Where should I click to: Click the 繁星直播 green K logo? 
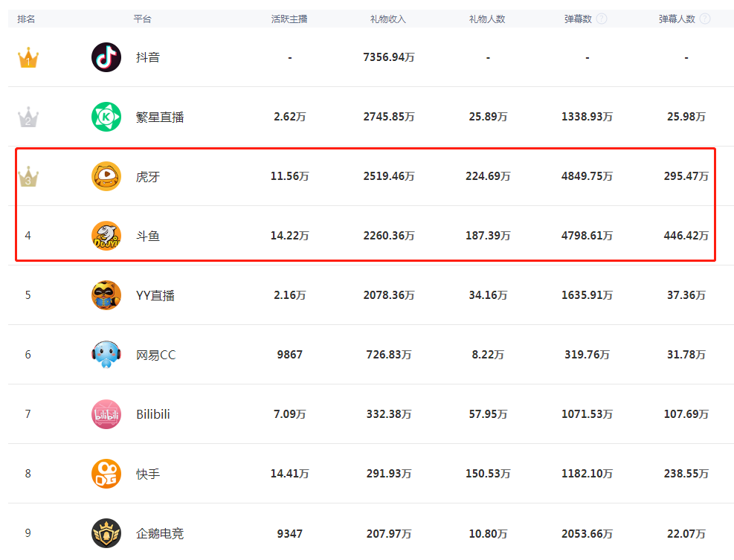[106, 117]
